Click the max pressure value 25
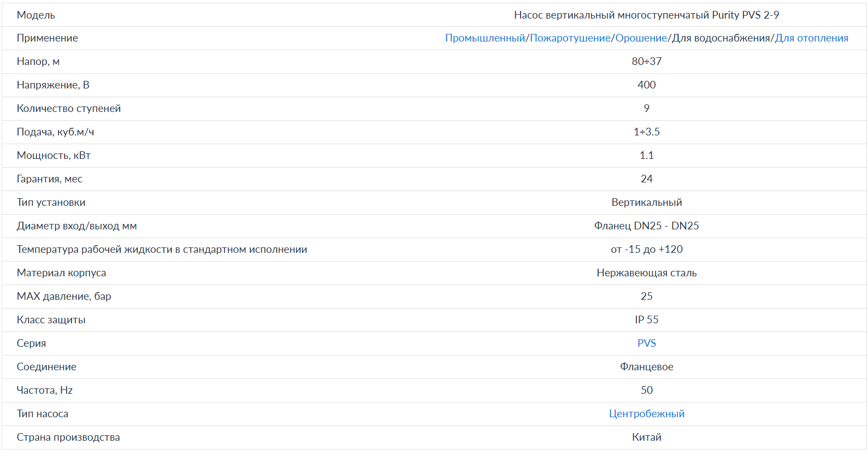Viewport: 868px width, 450px height. [647, 297]
